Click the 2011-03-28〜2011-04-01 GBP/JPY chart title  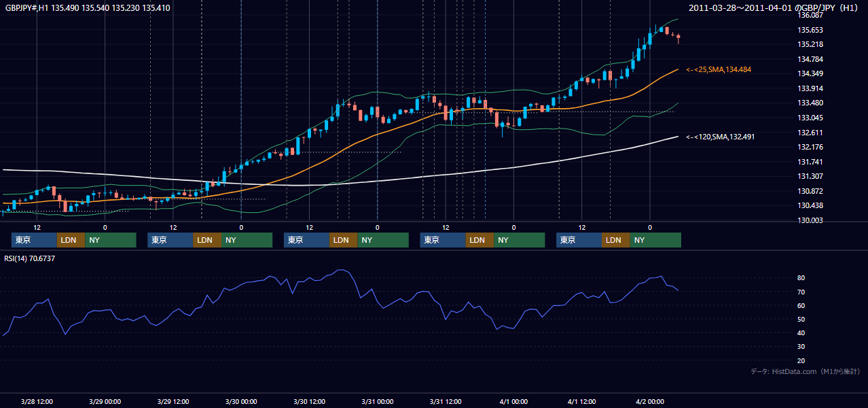[x=775, y=8]
